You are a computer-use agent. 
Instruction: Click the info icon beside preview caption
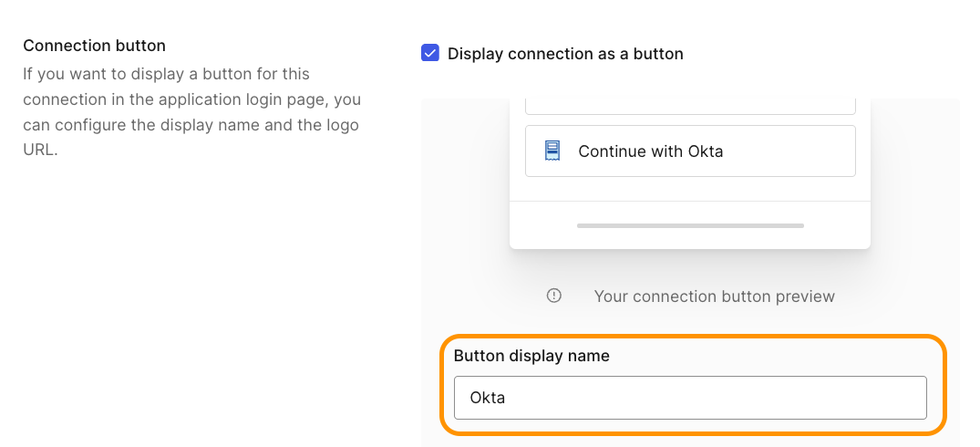click(x=553, y=296)
